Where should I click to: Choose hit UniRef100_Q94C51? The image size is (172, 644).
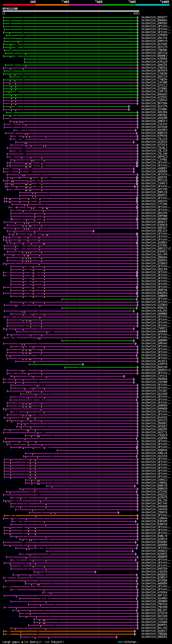tap(154, 65)
